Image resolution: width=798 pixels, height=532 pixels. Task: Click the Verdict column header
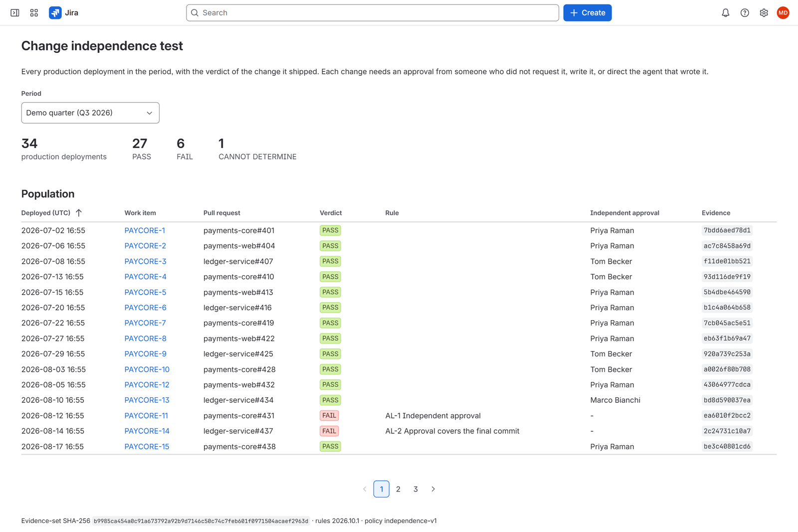[331, 213]
